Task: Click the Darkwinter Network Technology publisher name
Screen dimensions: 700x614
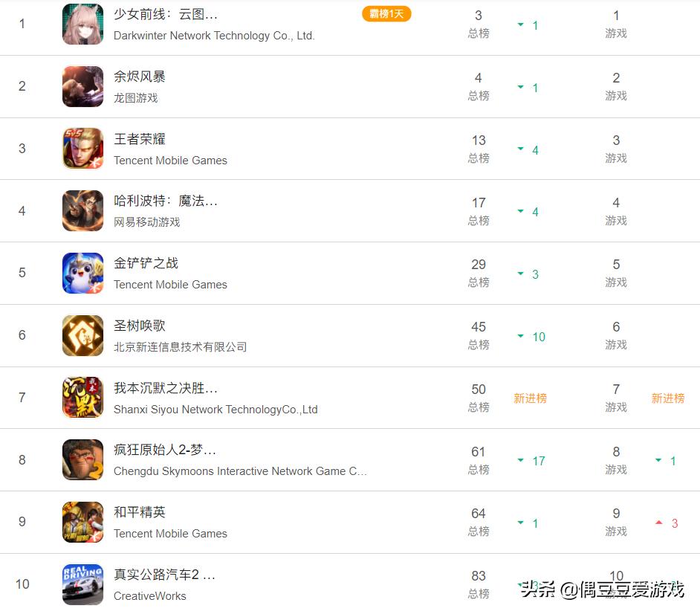Action: coord(214,36)
